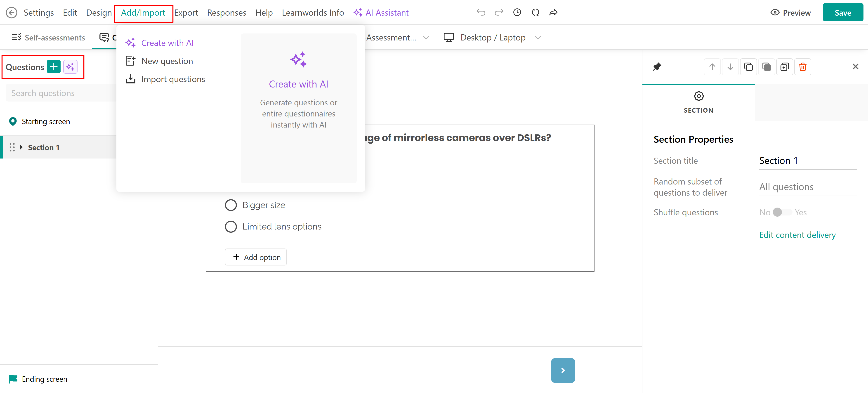Click the move section down arrow
This screenshot has height=393, width=868.
(730, 67)
